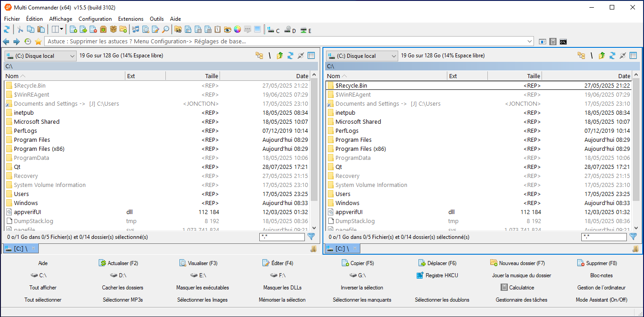Viewport: 644px width, 317px height.
Task: Click the left panel folder tree icon
Action: (x=259, y=56)
